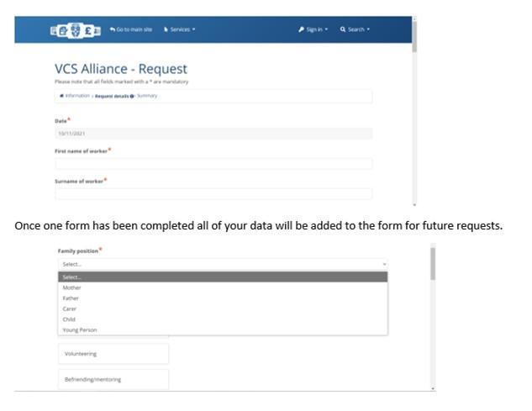Click the key icon beside Sign in
Image resolution: width=532 pixels, height=411 pixels.
click(x=301, y=29)
